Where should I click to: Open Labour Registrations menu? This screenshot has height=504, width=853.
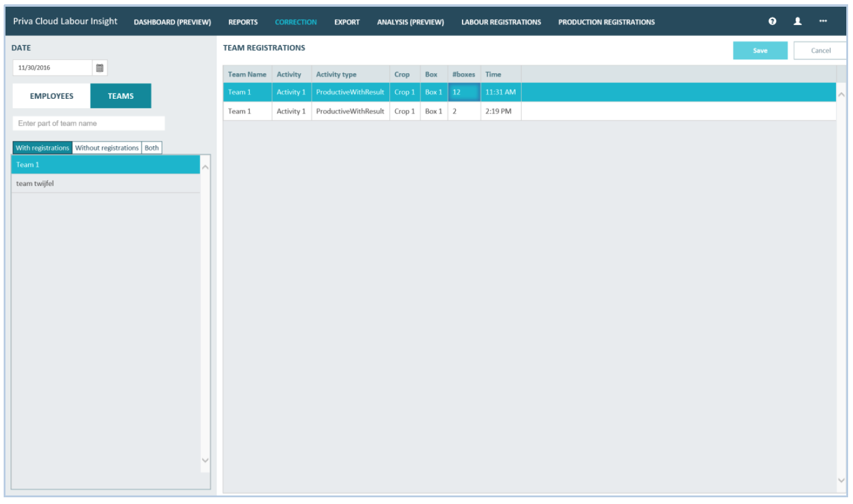tap(501, 22)
